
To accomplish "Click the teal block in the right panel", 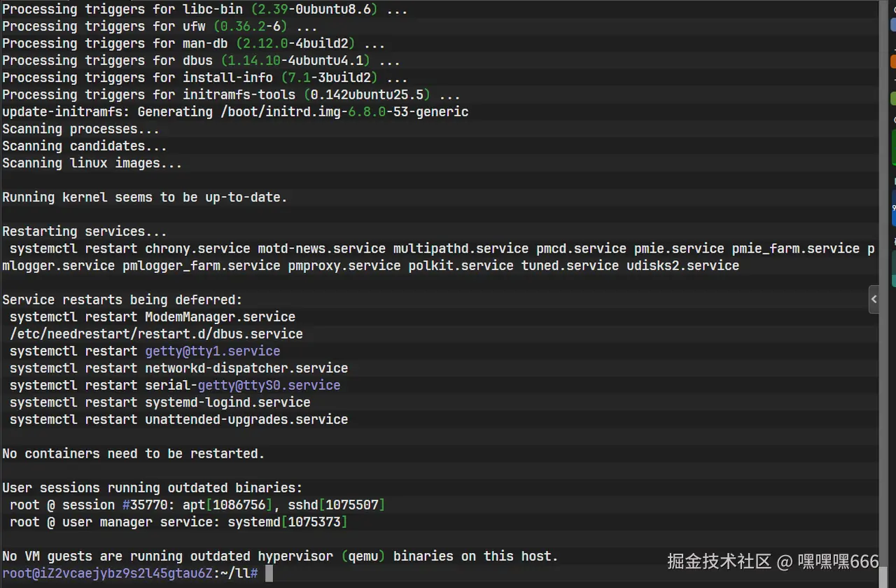I will [x=894, y=269].
